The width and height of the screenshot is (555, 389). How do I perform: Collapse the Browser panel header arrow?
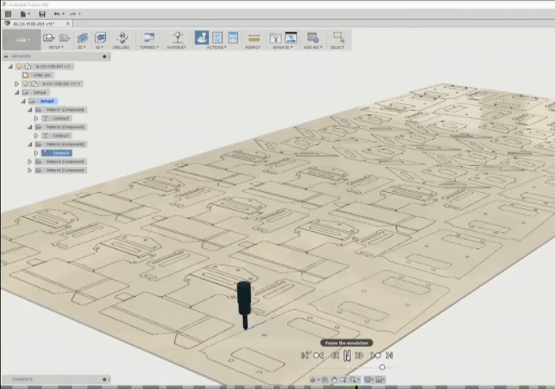click(6, 57)
